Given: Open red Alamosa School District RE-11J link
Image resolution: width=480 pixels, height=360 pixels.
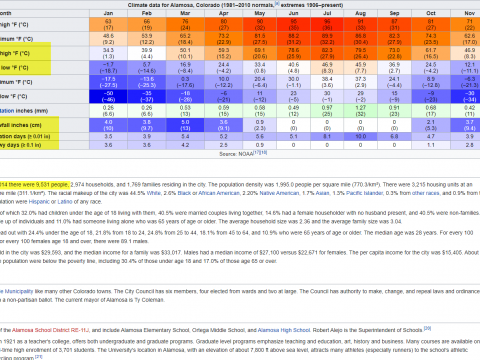Looking at the screenshot, I should click(50, 330).
